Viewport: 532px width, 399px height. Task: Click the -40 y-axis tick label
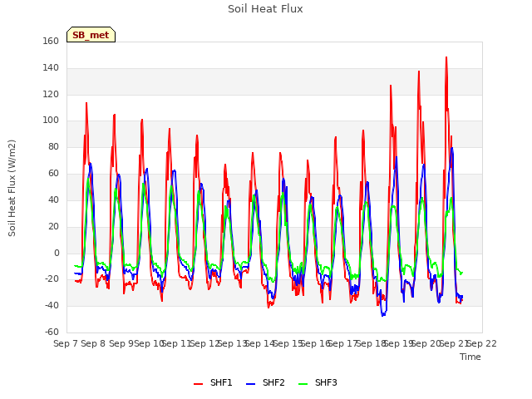52,306
